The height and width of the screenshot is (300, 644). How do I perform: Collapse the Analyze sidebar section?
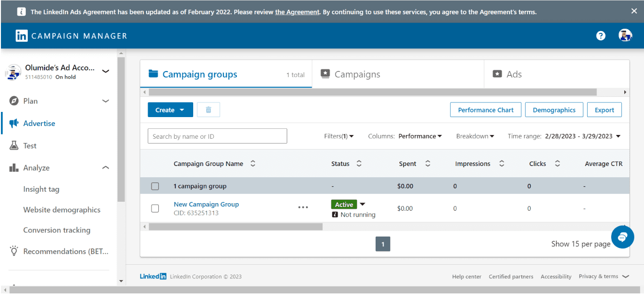click(x=106, y=168)
